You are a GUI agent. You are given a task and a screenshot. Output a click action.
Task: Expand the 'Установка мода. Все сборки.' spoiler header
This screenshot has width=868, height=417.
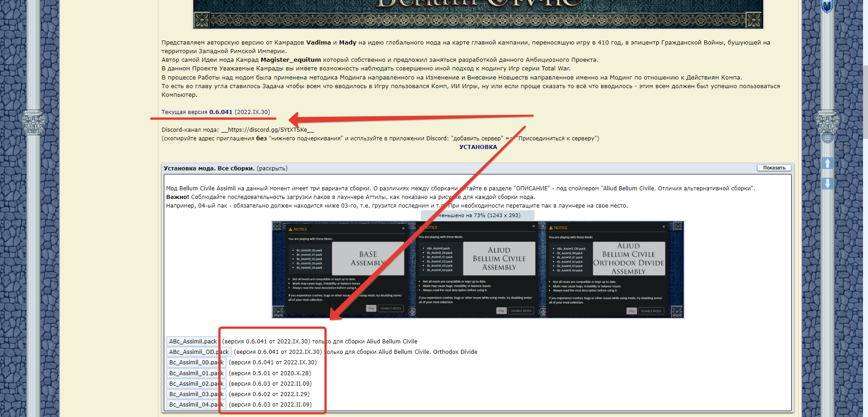[477, 168]
